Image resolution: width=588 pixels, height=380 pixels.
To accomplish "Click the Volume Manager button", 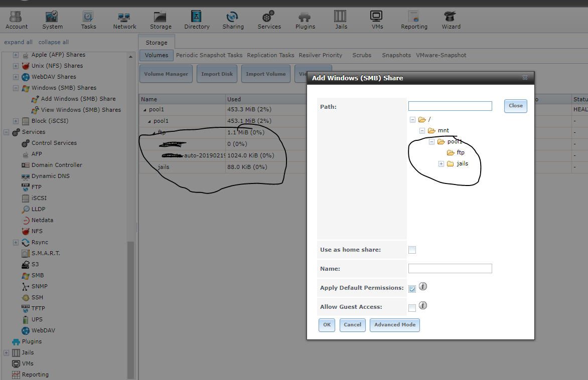I will click(x=166, y=74).
